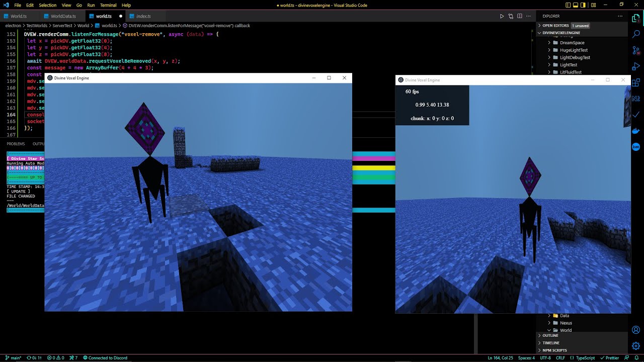Open the Manage gear icon

(635, 347)
